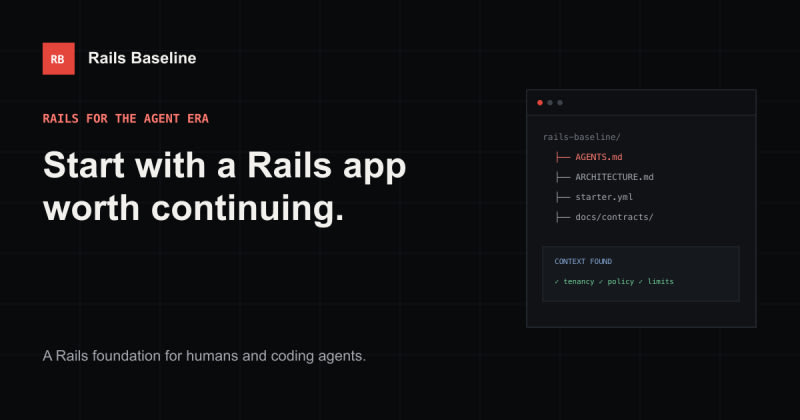Viewport: 800px width, 420px height.
Task: Click the word tenancy in context box
Action: 579,282
